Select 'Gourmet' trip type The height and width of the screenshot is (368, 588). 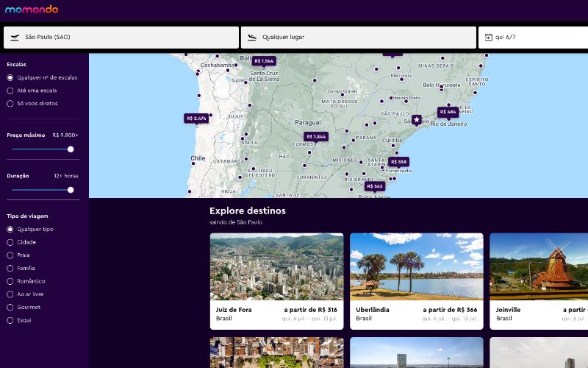point(24,307)
